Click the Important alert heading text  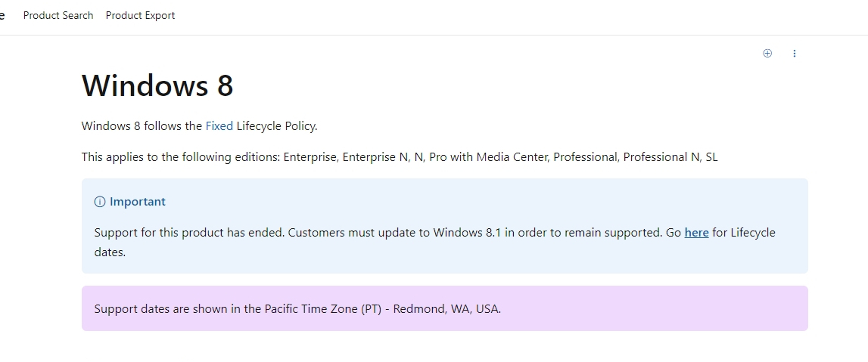tap(137, 202)
